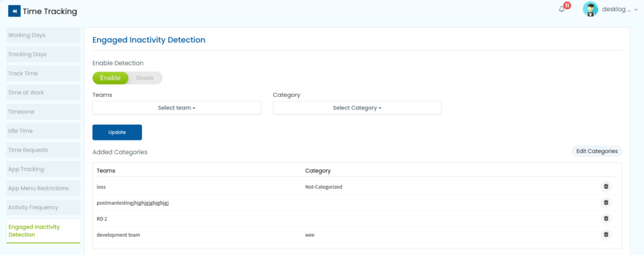Select App Tracking in the sidebar

click(43, 169)
